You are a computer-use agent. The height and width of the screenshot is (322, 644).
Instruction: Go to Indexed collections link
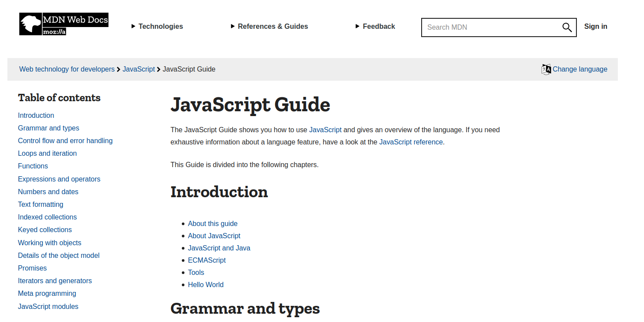tap(47, 217)
